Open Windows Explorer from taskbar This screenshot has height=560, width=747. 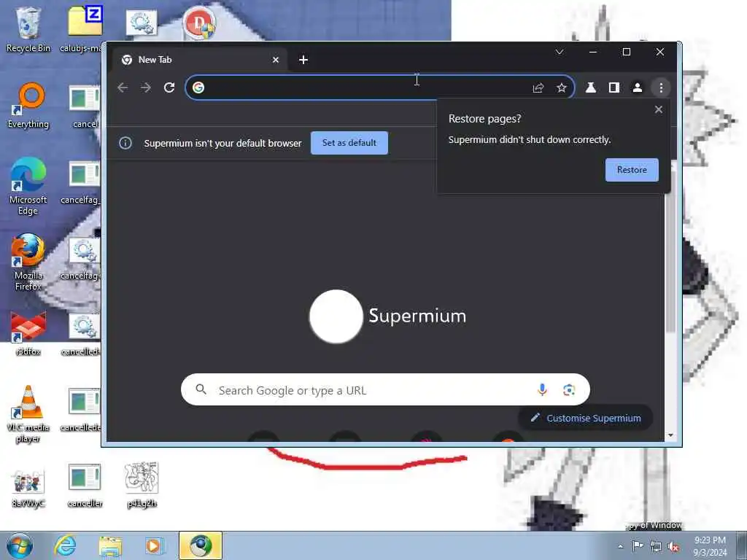pyautogui.click(x=110, y=545)
